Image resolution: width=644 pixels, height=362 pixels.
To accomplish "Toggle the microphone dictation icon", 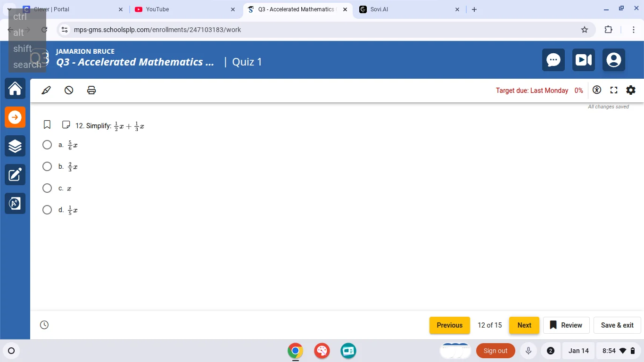I will pyautogui.click(x=528, y=351).
